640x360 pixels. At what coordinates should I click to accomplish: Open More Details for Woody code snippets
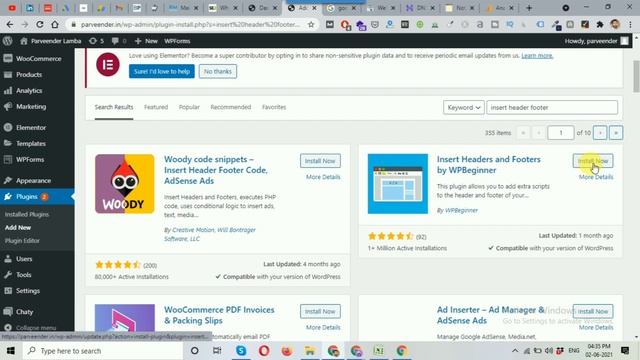[323, 177]
